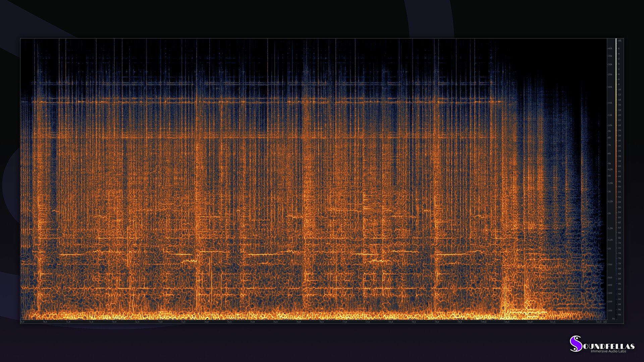This screenshot has height=362, width=644.
Task: Click the dB header on amplitude scale
Action: click(x=620, y=41)
